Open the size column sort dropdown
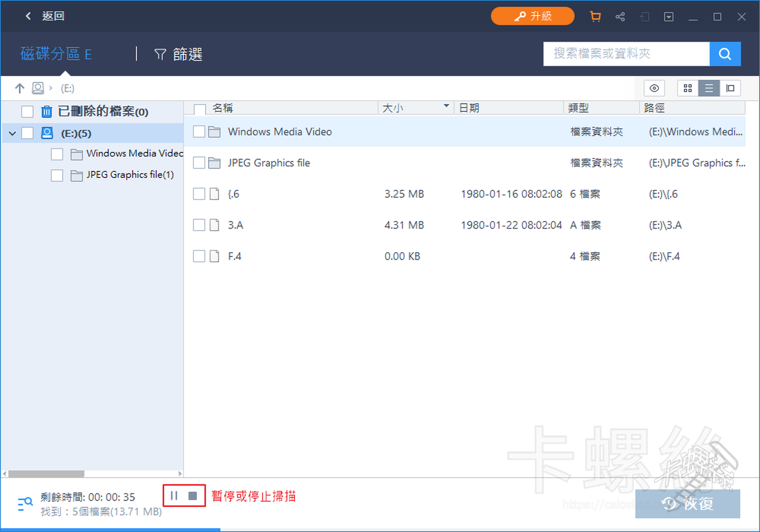The image size is (760, 532). click(x=446, y=106)
